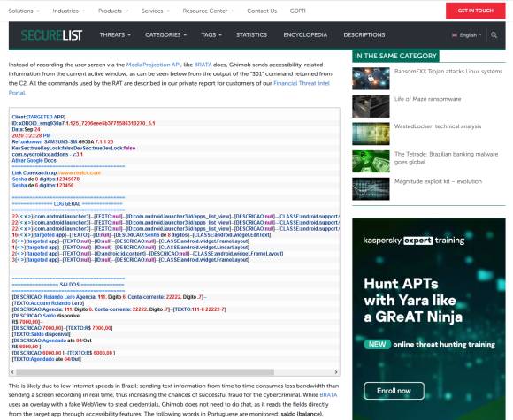Viewport: 513px width, 420px height.
Task: Open Life of Maze ransomware article
Action: point(427,99)
